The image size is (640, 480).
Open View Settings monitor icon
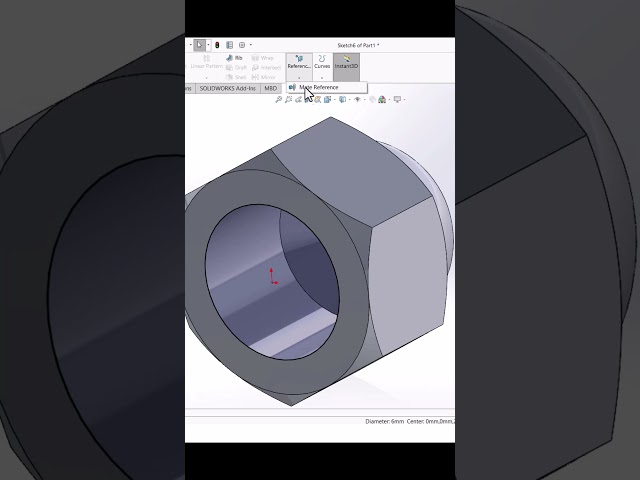click(x=397, y=99)
